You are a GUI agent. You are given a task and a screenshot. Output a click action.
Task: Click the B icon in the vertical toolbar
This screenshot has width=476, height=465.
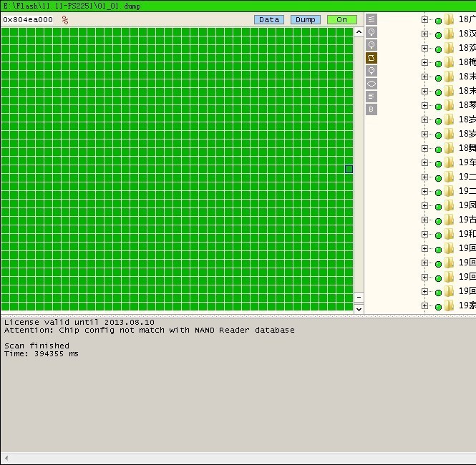[x=371, y=109]
